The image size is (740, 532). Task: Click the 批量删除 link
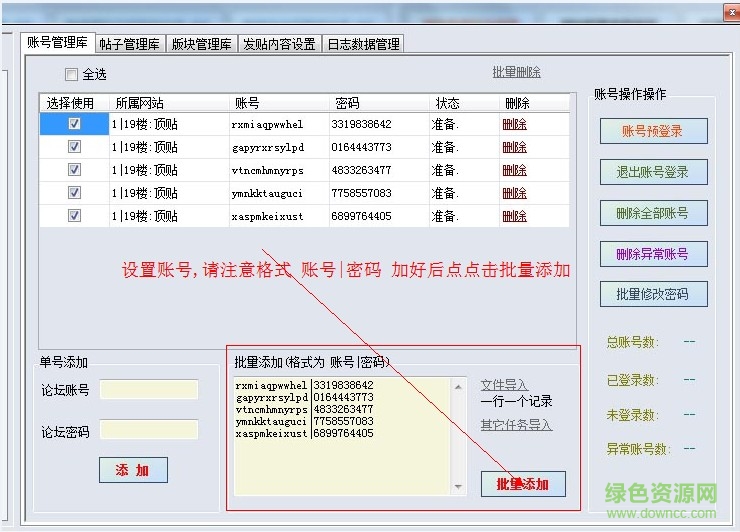click(x=516, y=73)
